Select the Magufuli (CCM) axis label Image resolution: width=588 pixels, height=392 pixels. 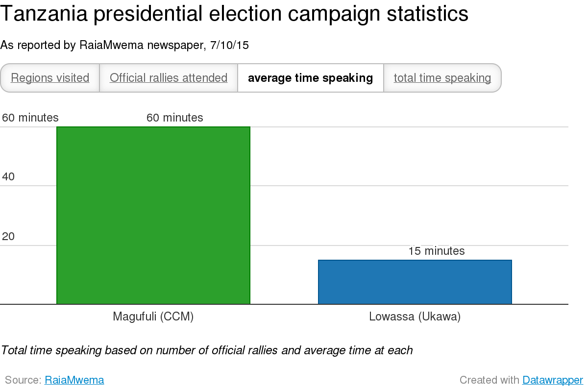[153, 317]
